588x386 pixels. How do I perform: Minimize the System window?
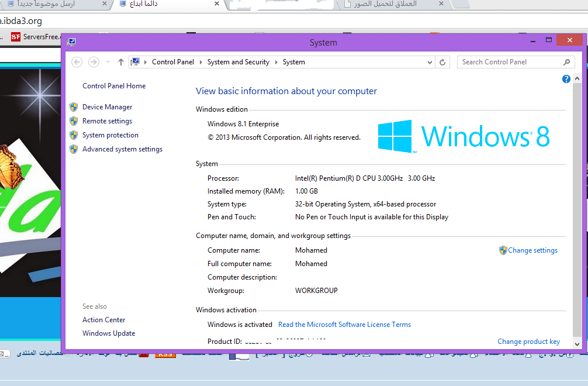point(533,40)
